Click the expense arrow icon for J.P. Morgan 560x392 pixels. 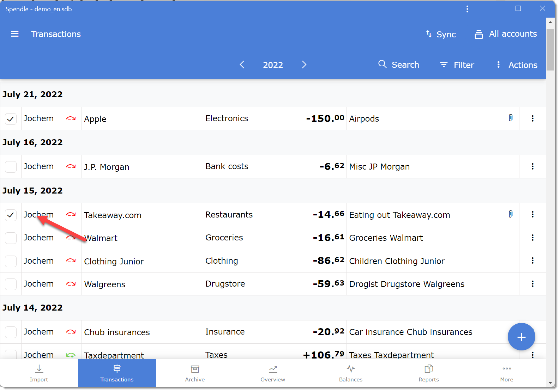(x=71, y=166)
